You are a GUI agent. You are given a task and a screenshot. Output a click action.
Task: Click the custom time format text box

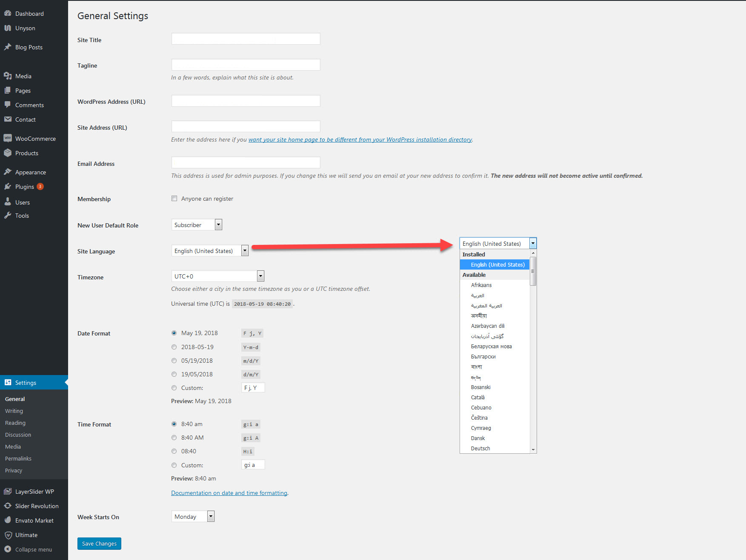tap(253, 465)
